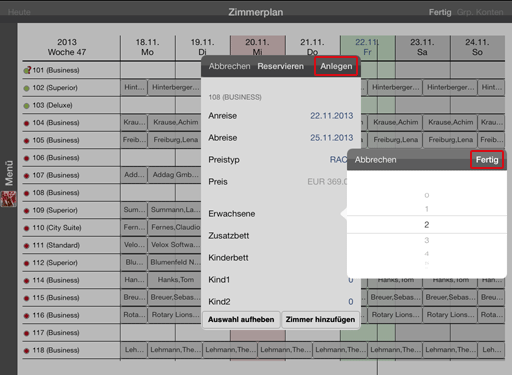The image size is (512, 375).
Task: Tap the red status dot of room 115
Action: [x=26, y=298]
